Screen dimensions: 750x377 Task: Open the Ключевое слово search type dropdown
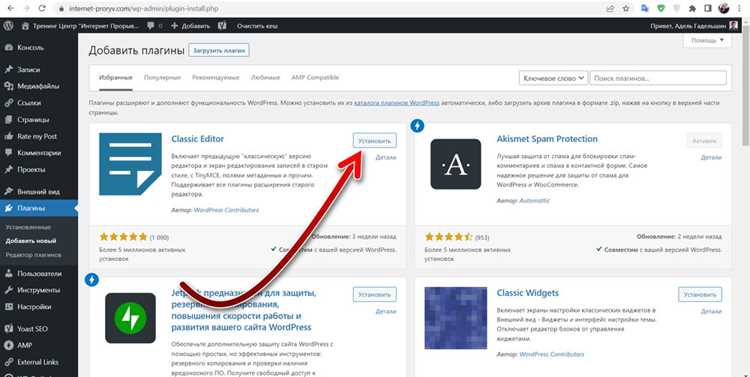coord(553,78)
